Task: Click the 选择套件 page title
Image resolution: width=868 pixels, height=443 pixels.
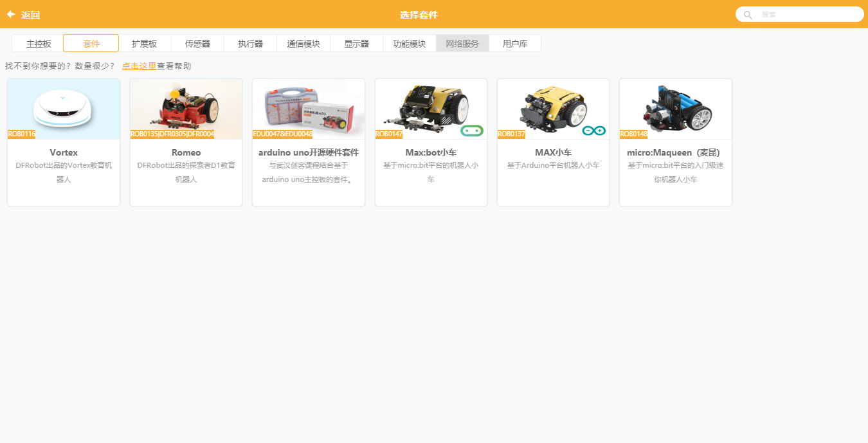Action: click(x=419, y=15)
